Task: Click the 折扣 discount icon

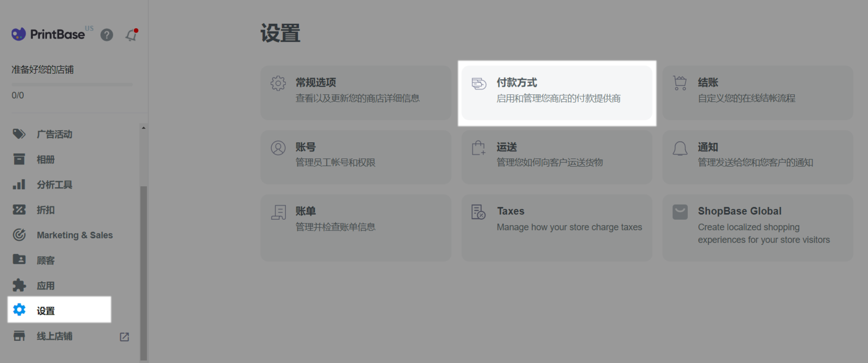Action: click(x=19, y=209)
